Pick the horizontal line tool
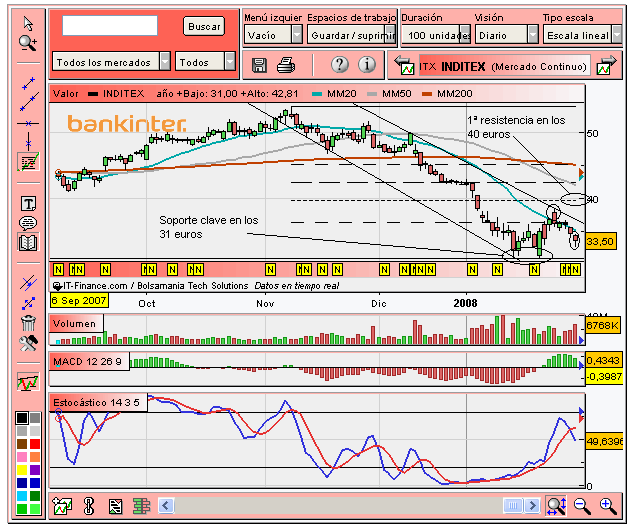This screenshot has width=634, height=528. tap(28, 123)
